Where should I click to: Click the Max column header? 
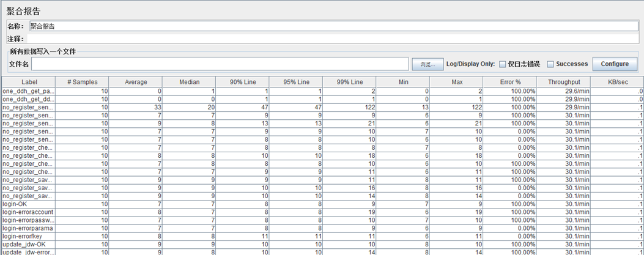457,82
